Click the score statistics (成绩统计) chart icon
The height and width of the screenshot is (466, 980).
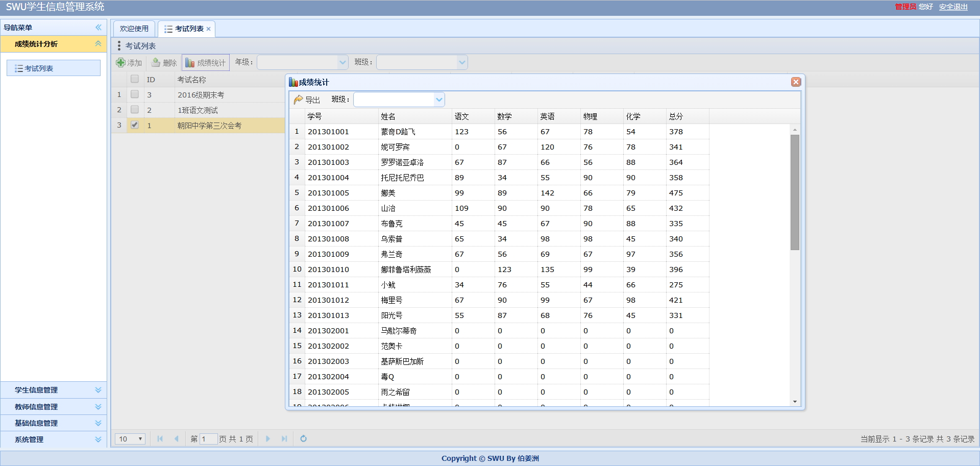[190, 63]
